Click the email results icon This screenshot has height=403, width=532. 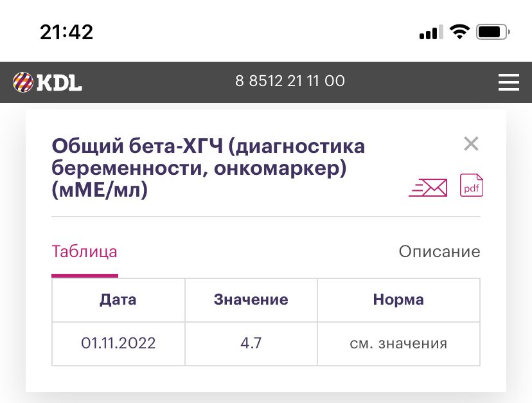tap(428, 186)
